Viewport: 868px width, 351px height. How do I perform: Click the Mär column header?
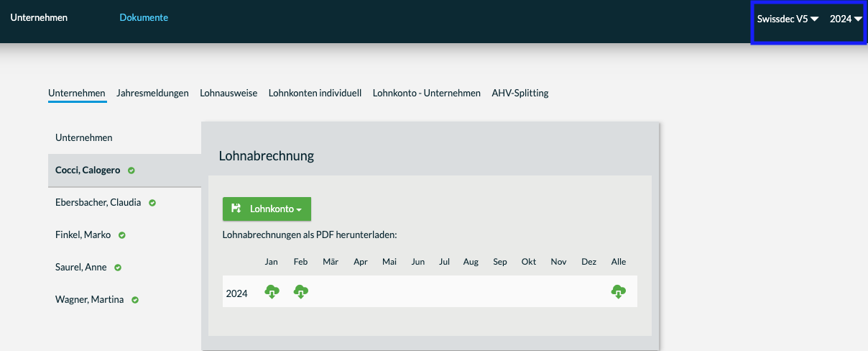(x=331, y=262)
